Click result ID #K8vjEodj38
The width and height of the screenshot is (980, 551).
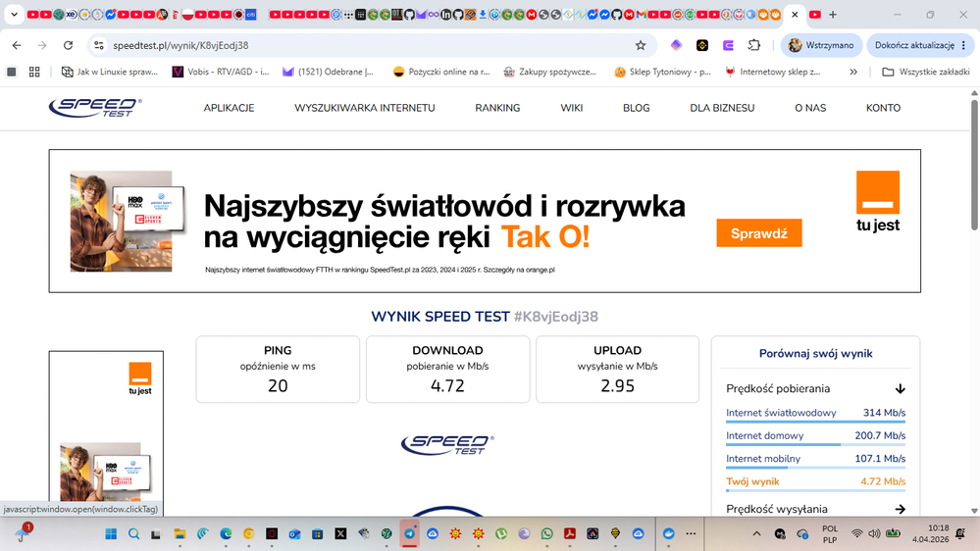[555, 317]
